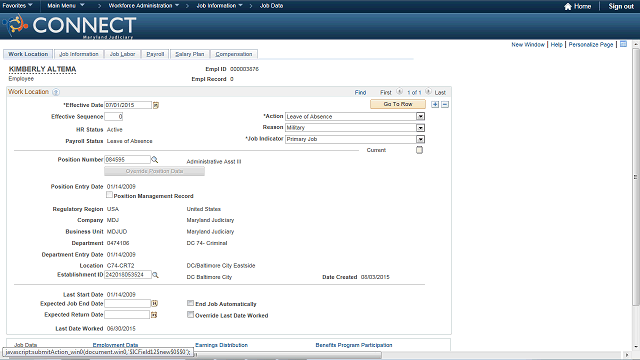
Task: Open Work Location help question icon
Action: click(56, 92)
